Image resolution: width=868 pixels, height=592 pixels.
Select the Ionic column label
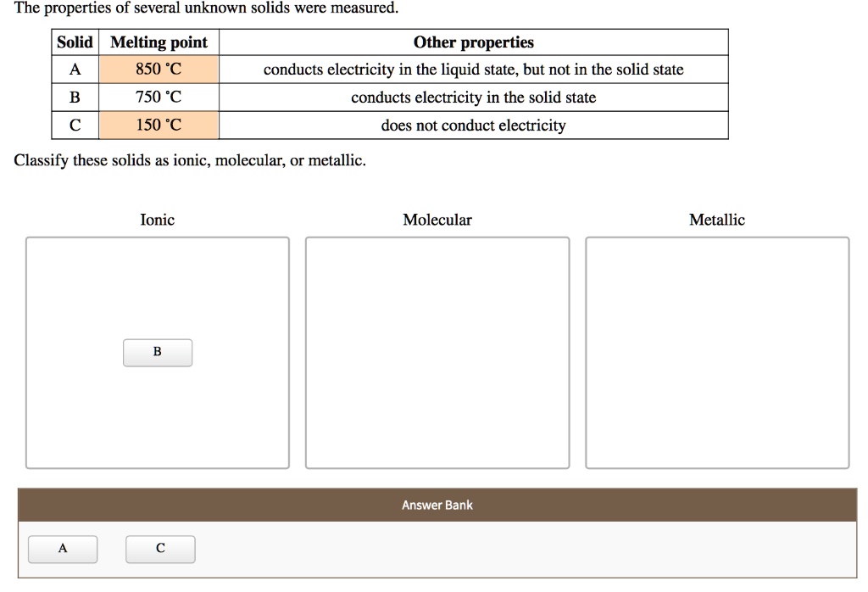tap(157, 219)
